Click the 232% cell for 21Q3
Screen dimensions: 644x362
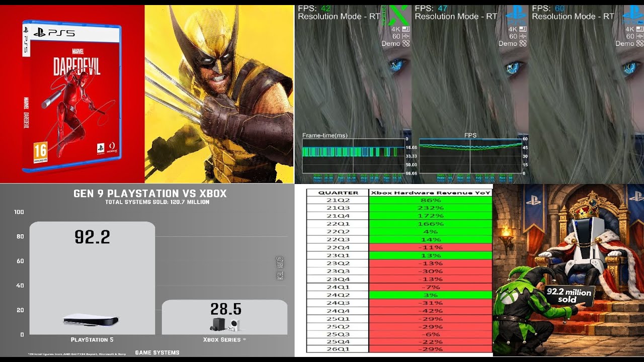431,208
